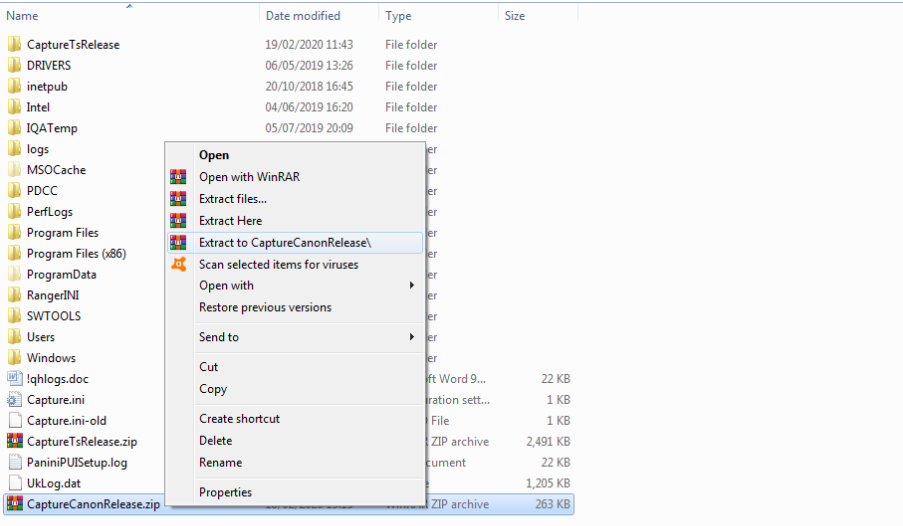Screen dimensions: 903x526
Task: Choose Copy from the context menu
Action: pyautogui.click(x=295, y=389)
